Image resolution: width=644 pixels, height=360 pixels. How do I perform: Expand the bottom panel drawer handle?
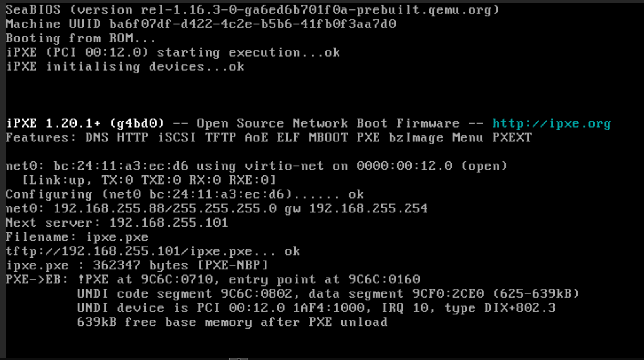[x=238, y=358]
